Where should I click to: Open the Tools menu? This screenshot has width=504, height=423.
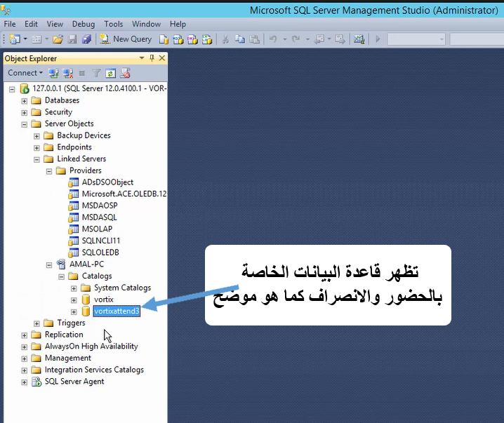113,24
